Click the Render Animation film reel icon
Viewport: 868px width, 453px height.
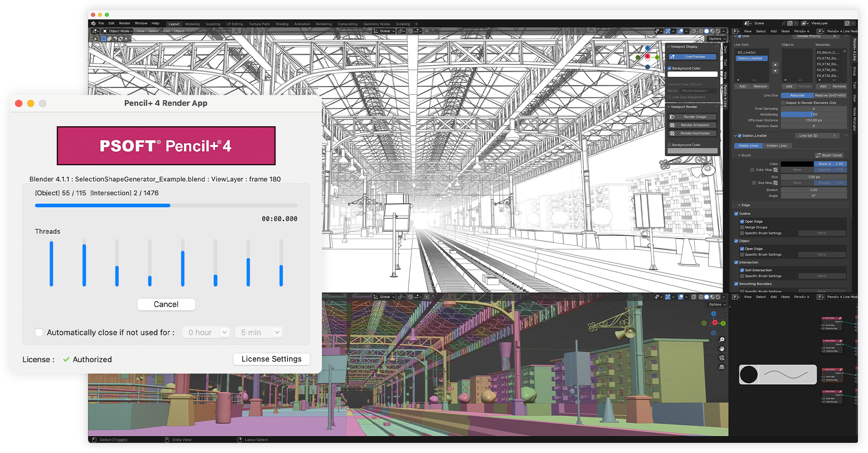[x=672, y=125]
